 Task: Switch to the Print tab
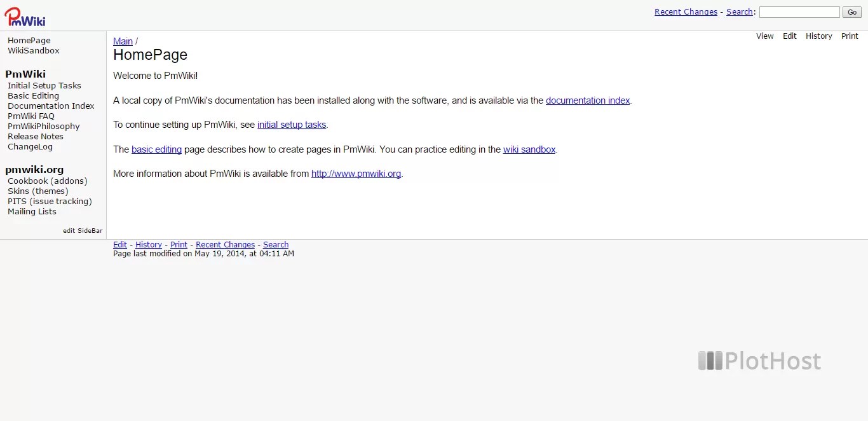(850, 36)
